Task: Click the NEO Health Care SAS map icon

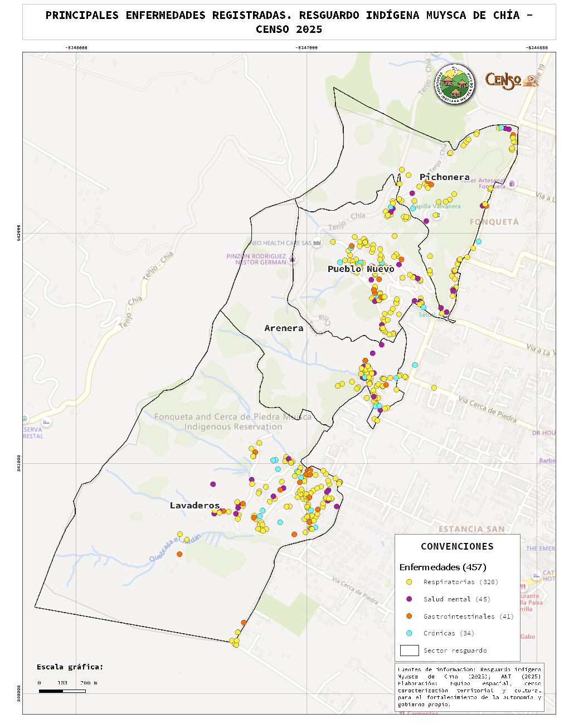Action: point(317,242)
